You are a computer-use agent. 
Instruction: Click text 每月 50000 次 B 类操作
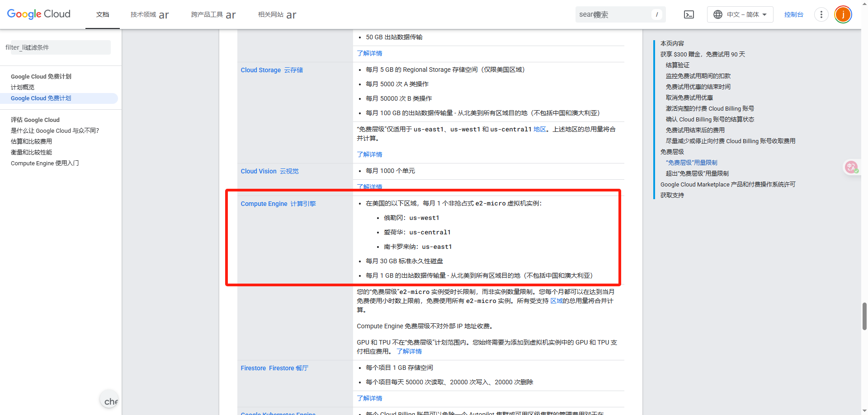[x=399, y=98]
